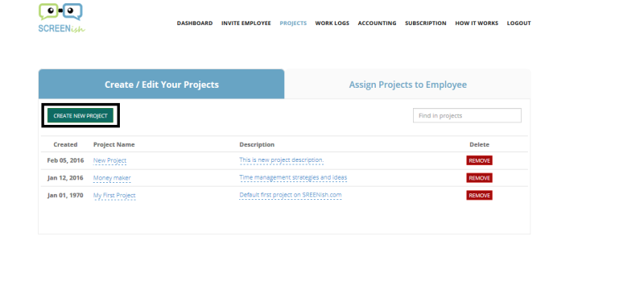
Task: Click Logout in the top menu
Action: pos(518,23)
